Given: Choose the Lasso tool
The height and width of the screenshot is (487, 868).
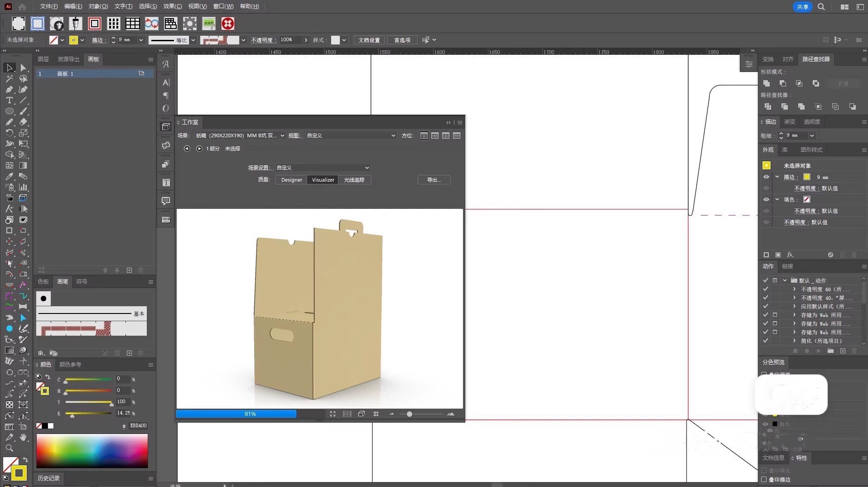Looking at the screenshot, I should click(x=24, y=79).
